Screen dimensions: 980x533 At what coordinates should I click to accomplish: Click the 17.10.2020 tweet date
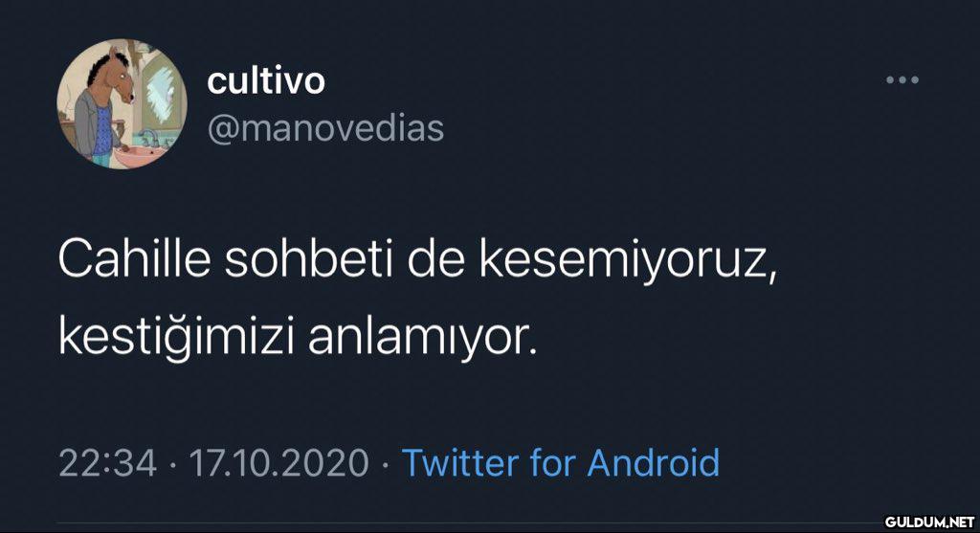(278, 463)
